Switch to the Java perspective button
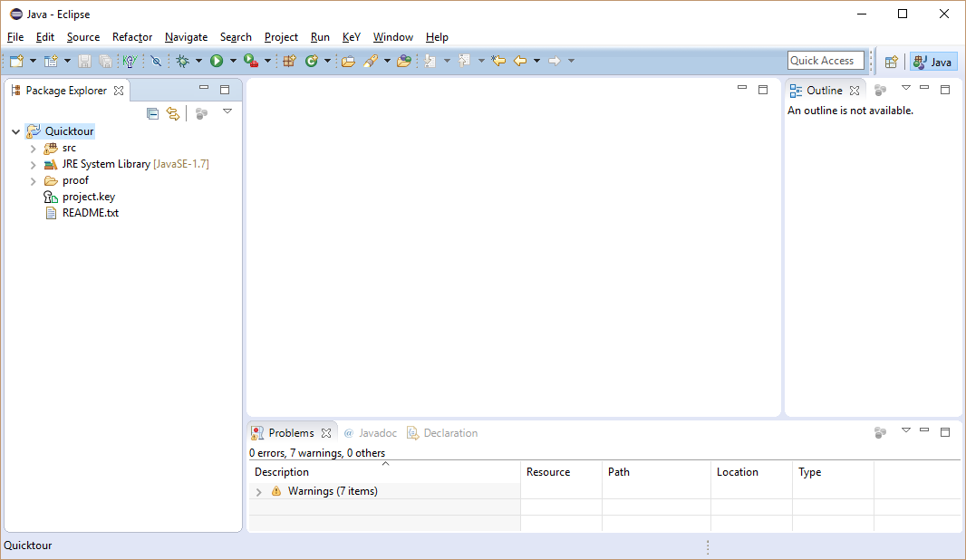 point(934,62)
